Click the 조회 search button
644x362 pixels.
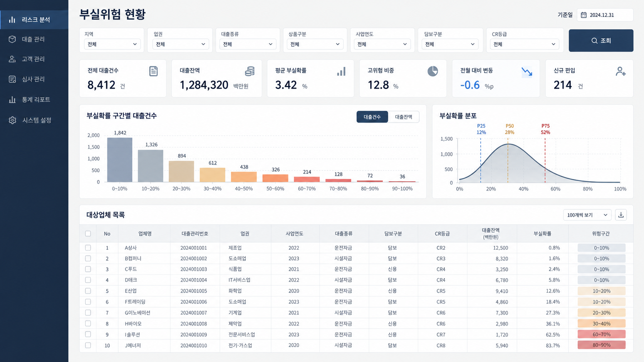[601, 40]
